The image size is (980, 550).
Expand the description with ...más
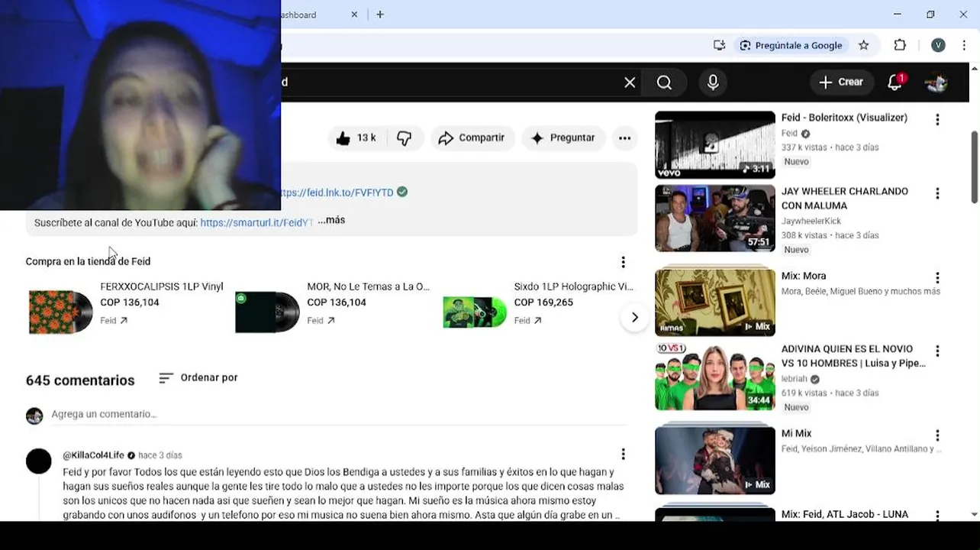click(331, 220)
